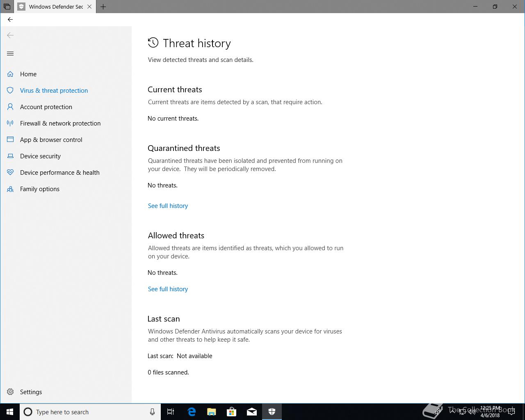Open File Explorer from taskbar
Viewport: 525px width, 420px height.
(212, 412)
